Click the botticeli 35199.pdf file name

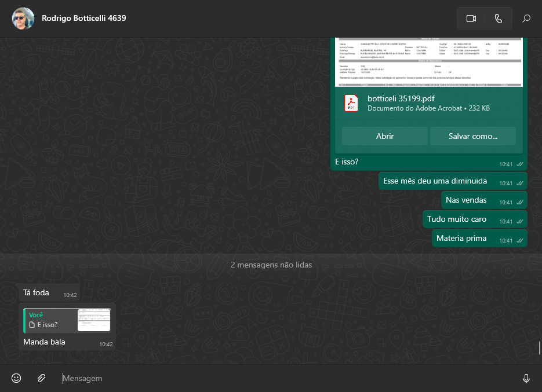coord(401,98)
